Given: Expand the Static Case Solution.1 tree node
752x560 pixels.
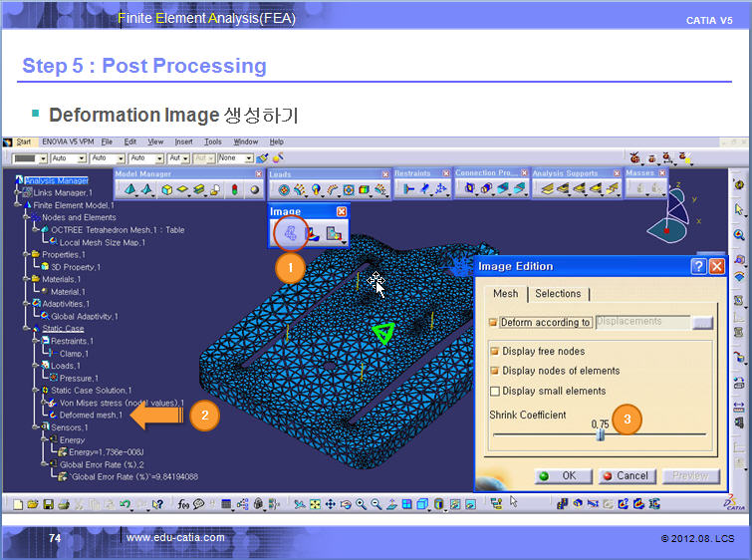Looking at the screenshot, I should click(x=33, y=391).
